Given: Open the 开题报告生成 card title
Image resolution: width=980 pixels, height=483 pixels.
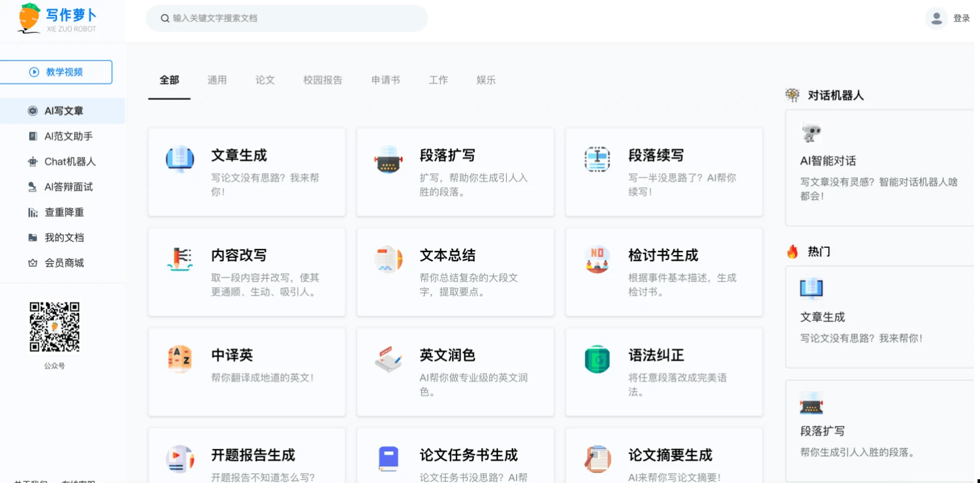Looking at the screenshot, I should click(x=253, y=455).
